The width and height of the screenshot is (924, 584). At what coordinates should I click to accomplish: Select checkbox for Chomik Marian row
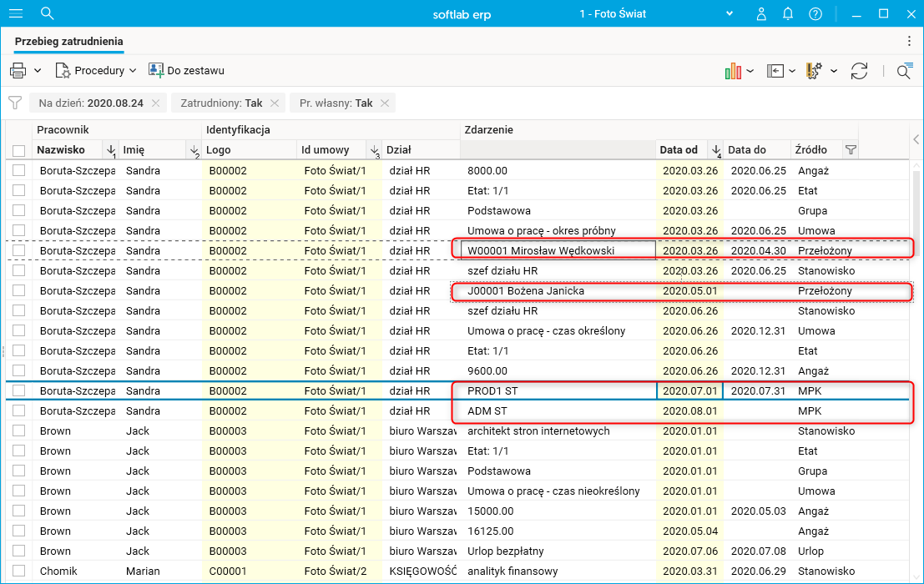click(x=18, y=571)
